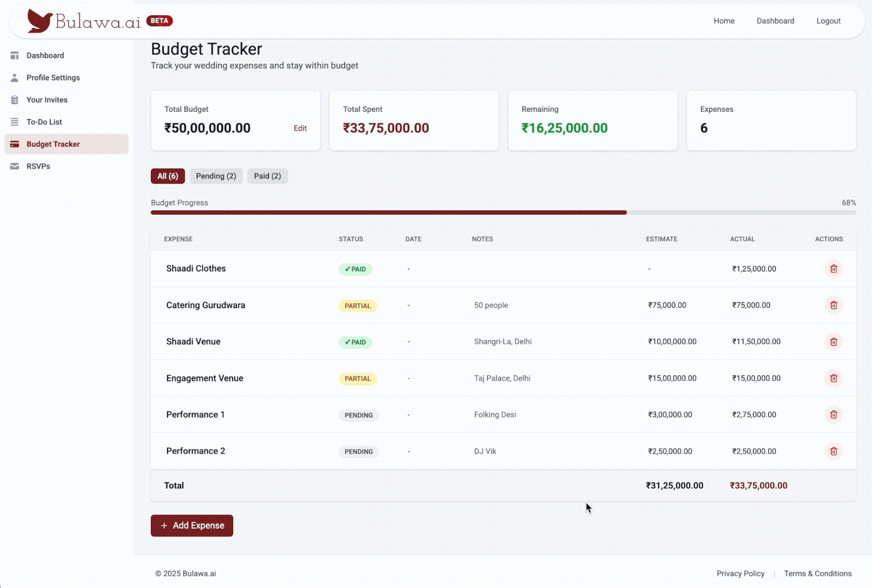
Task: Click the Dashboard sidebar icon
Action: 15,56
